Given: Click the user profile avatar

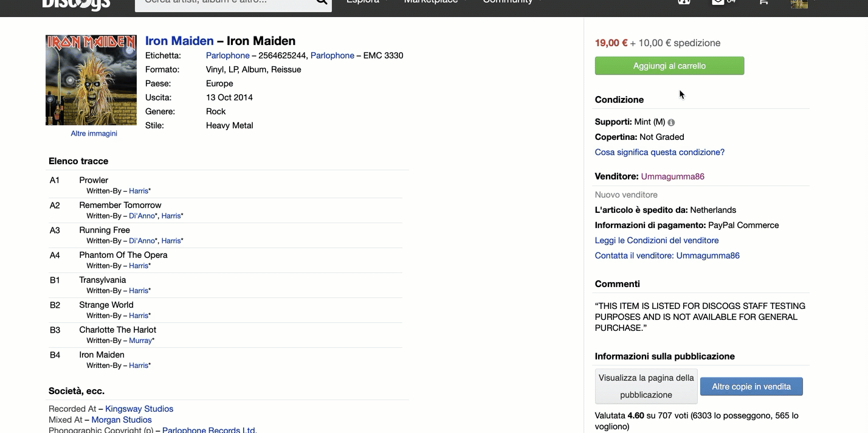Looking at the screenshot, I should [799, 3].
